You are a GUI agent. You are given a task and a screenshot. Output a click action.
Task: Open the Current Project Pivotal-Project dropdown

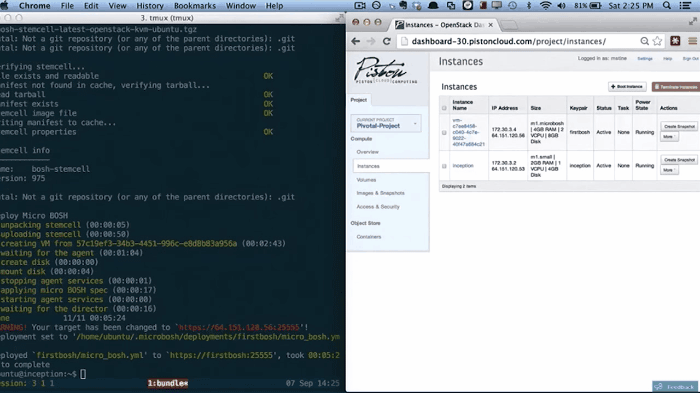[386, 123]
